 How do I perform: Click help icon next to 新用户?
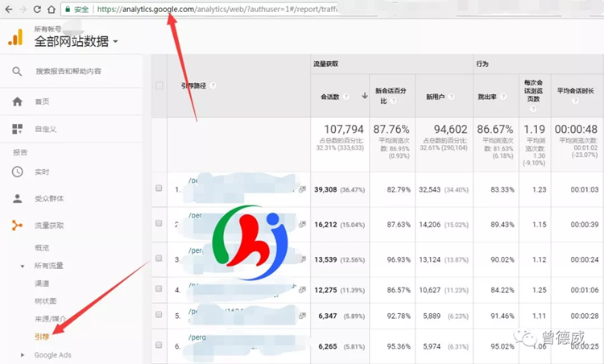coord(451,97)
